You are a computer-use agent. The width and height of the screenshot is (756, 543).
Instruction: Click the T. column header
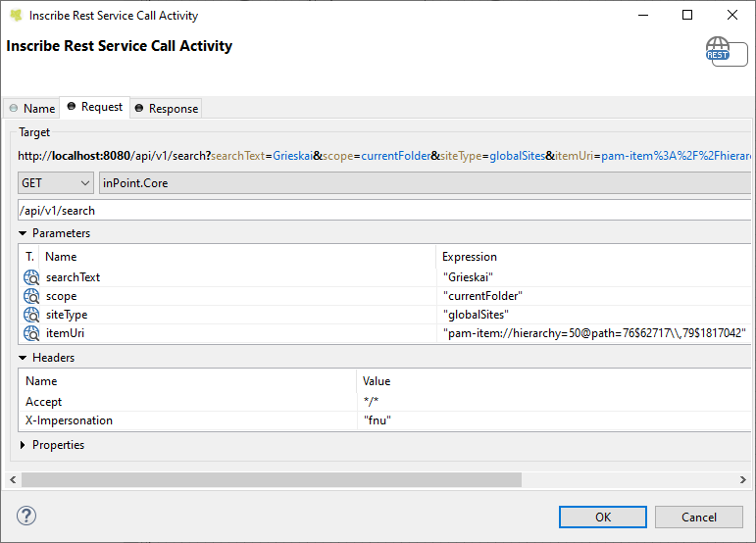click(29, 257)
